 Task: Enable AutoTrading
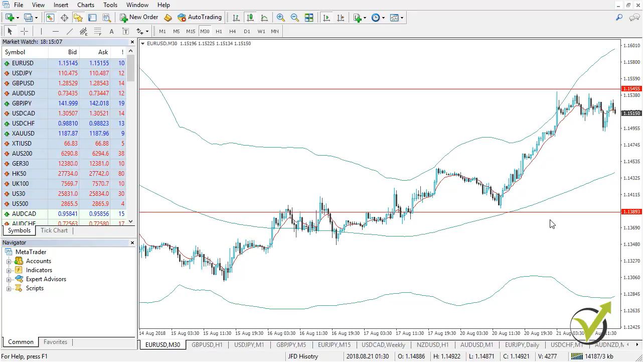(200, 17)
